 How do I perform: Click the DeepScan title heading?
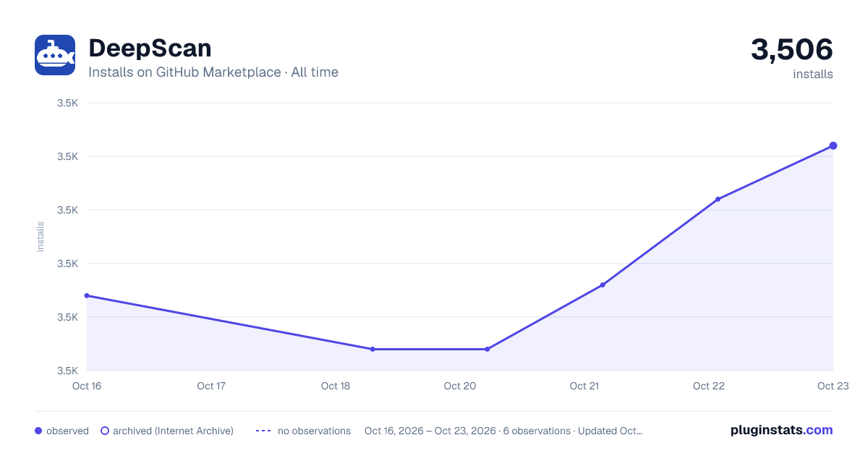pyautogui.click(x=150, y=48)
